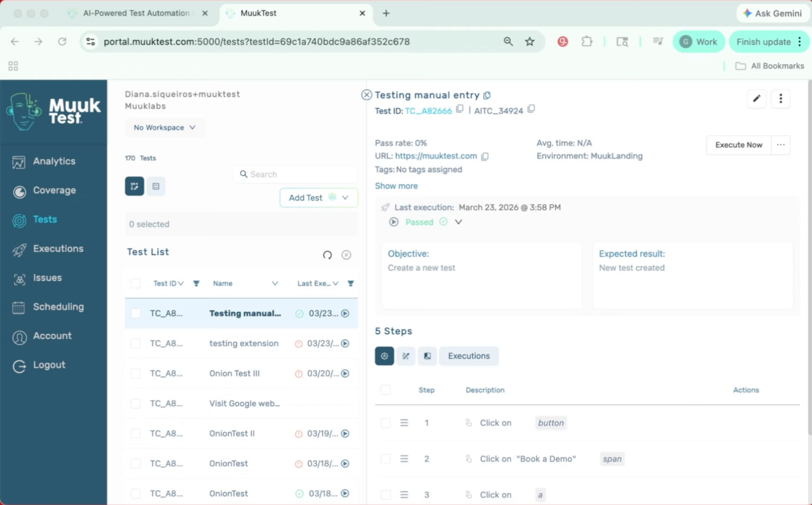Check the Onion Test III row checkbox
The width and height of the screenshot is (812, 505).
pyautogui.click(x=135, y=374)
